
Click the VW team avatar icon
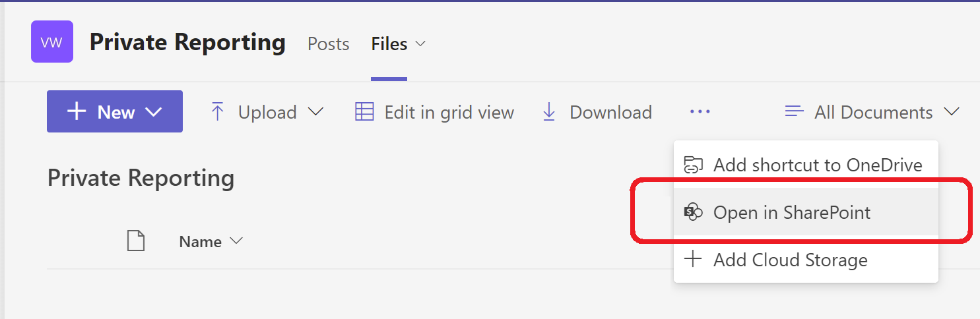coord(52,42)
